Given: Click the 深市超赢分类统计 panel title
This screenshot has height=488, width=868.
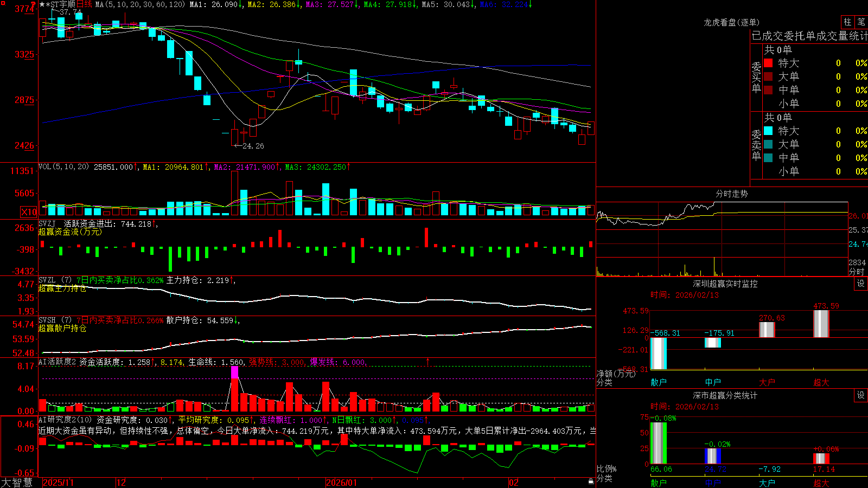Looking at the screenshot, I should point(725,395).
